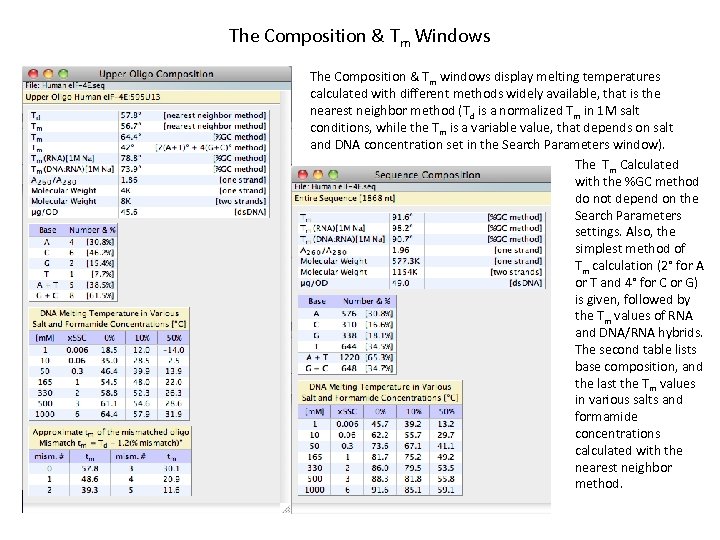Screen dimensions: 720x540
Task: Select base T row showing [7.7%]
Action: point(73,274)
